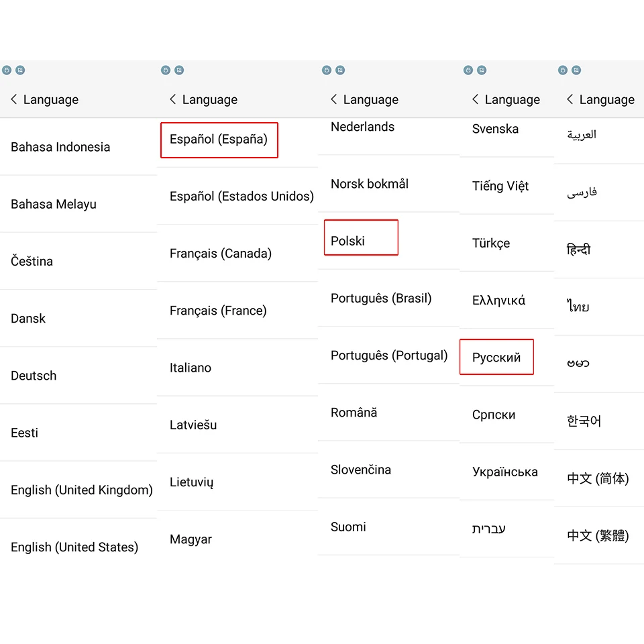Select Čeština language

78,261
